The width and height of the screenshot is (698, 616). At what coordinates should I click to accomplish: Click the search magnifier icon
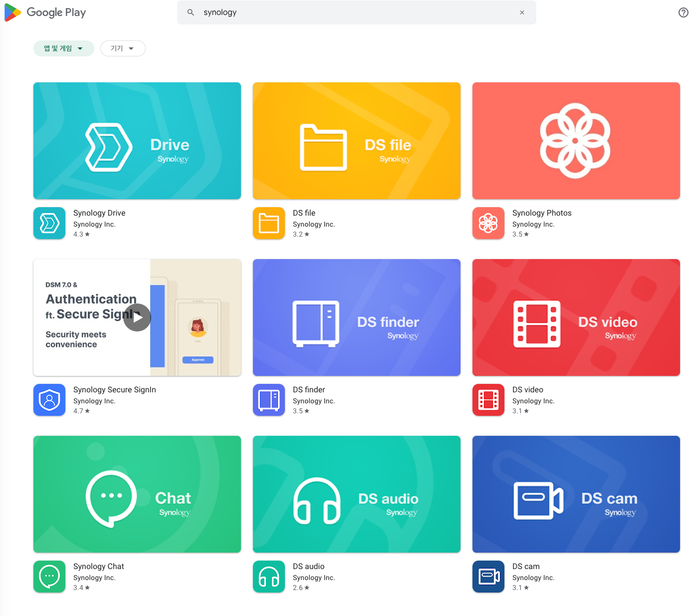pyautogui.click(x=191, y=12)
